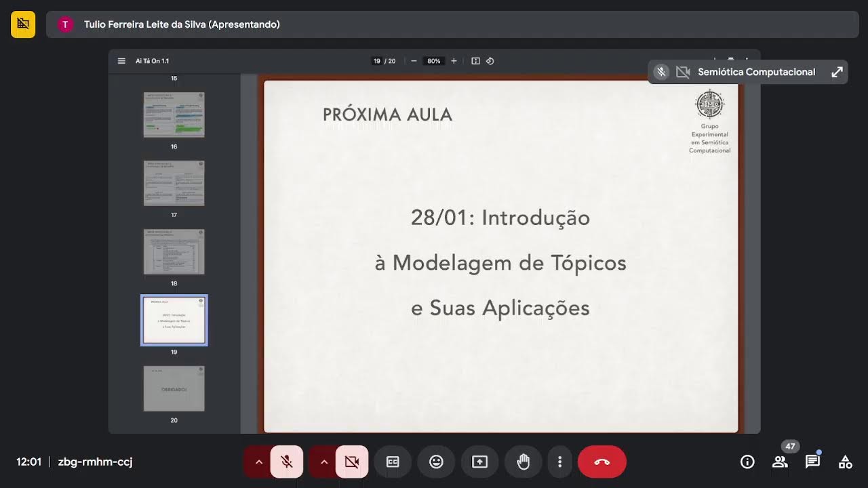868x488 pixels.
Task: Open more options three-dot menu
Action: (x=559, y=462)
